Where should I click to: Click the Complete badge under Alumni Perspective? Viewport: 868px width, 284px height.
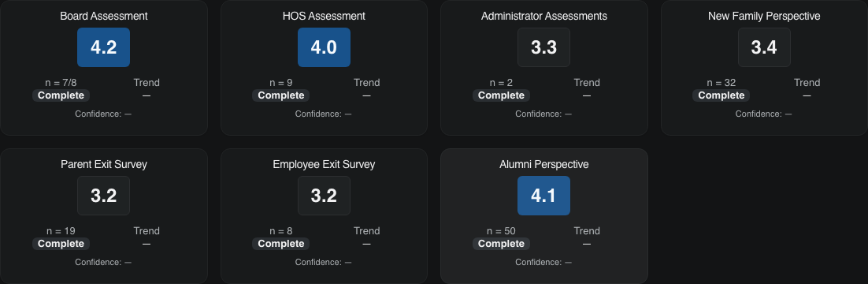502,244
